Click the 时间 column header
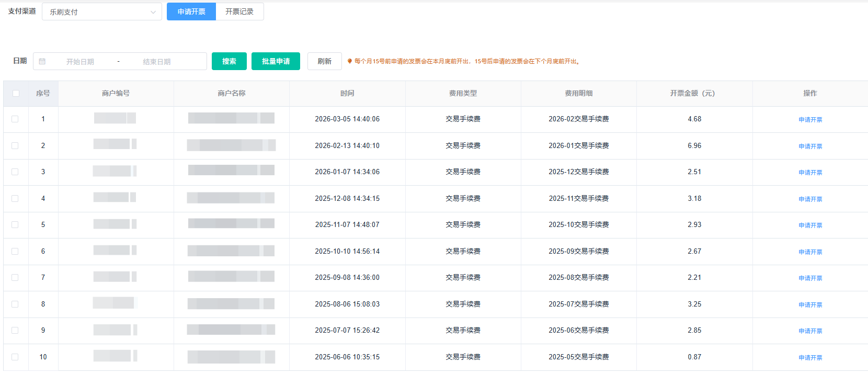Image resolution: width=868 pixels, height=374 pixels. 347,93
